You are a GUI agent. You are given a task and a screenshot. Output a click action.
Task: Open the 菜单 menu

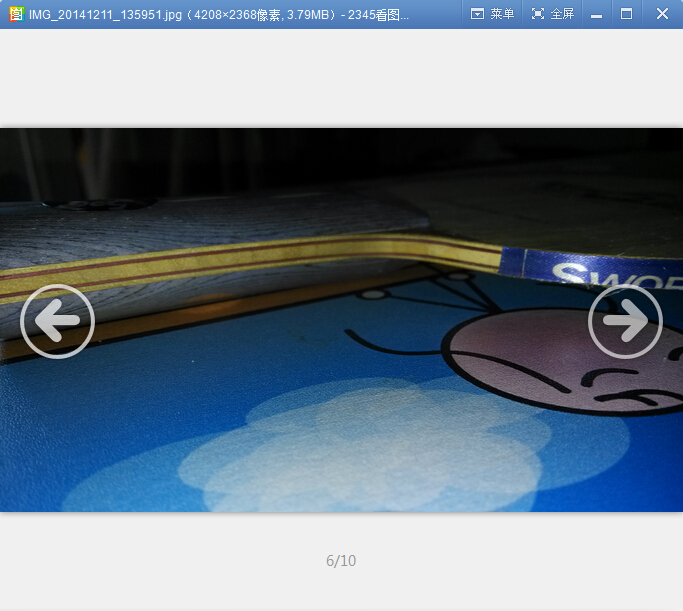pos(502,14)
